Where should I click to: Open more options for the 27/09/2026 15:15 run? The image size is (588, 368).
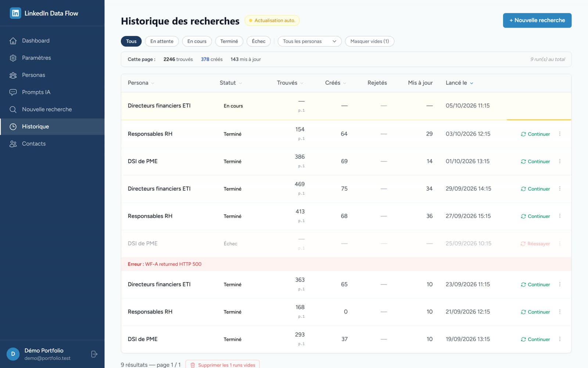tap(560, 216)
